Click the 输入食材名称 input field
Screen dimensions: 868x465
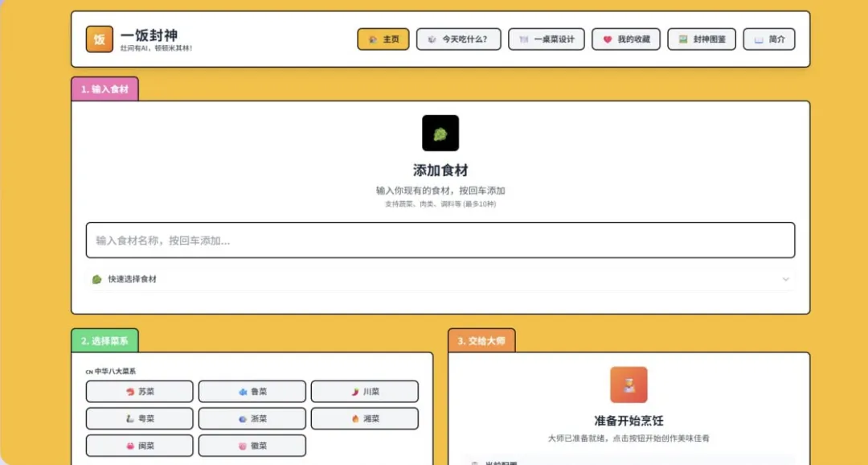[440, 241]
